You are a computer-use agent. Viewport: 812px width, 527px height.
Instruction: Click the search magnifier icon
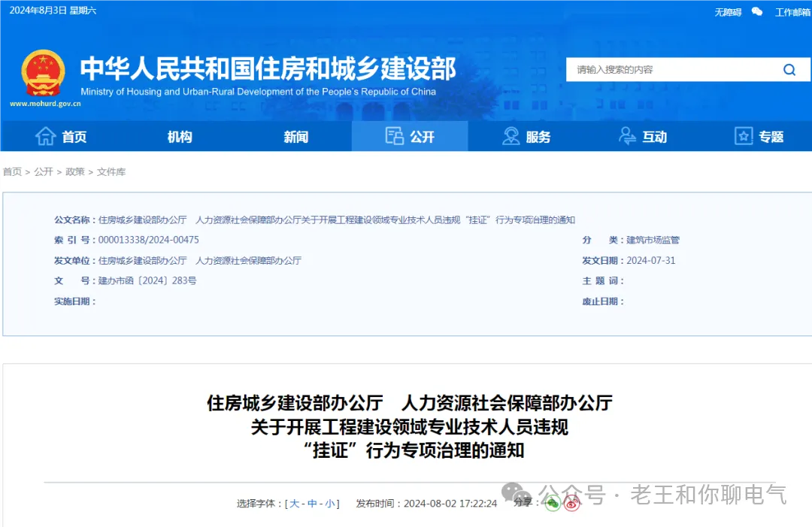(x=789, y=70)
